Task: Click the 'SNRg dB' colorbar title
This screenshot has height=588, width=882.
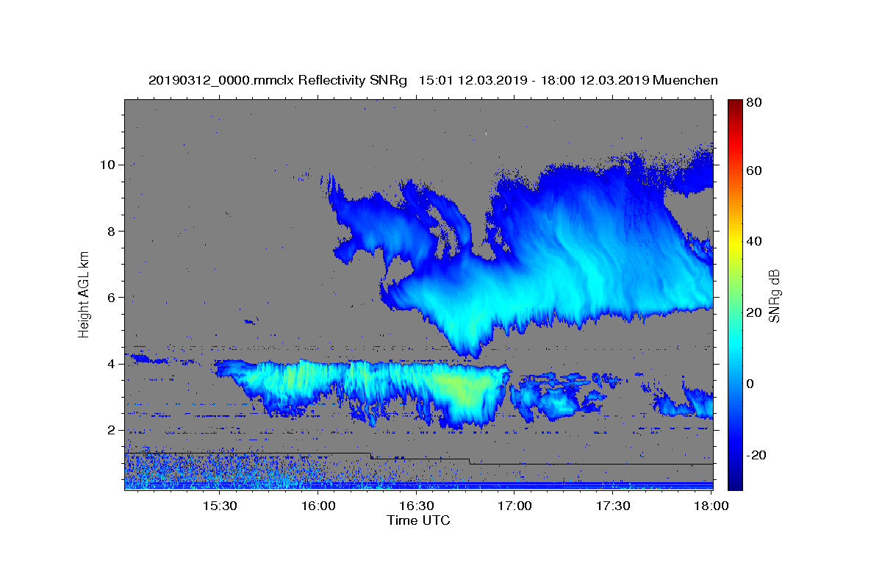Action: coord(774,294)
